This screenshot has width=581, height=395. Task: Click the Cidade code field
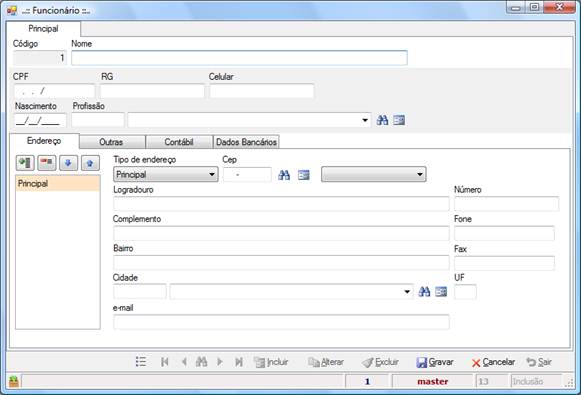tap(140, 292)
